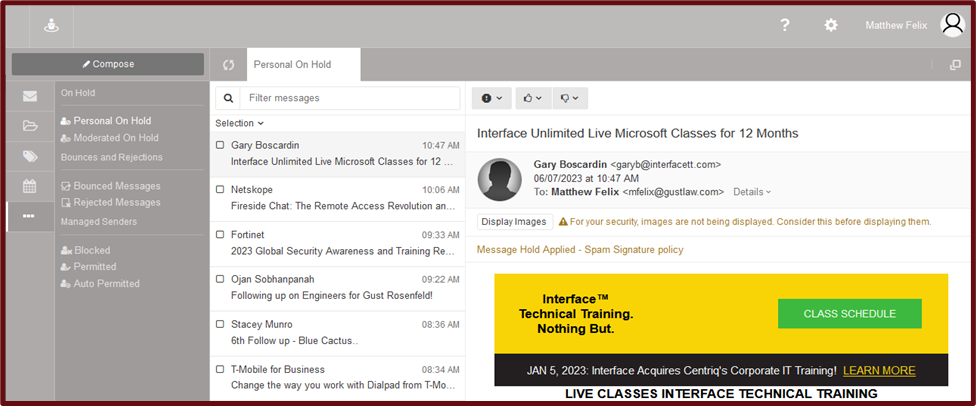Tick checkbox for Ojan Sobhanpanah message
This screenshot has height=406, width=976.
220,280
